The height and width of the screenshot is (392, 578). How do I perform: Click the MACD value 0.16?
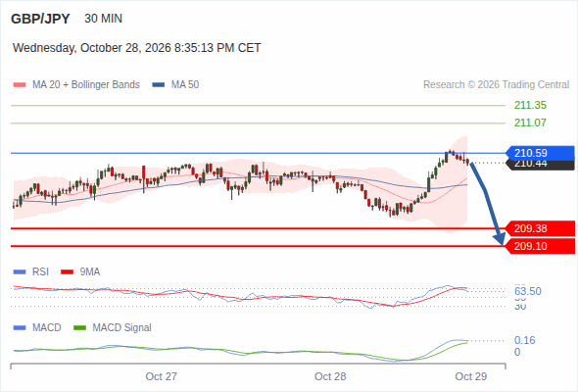pyautogui.click(x=524, y=340)
